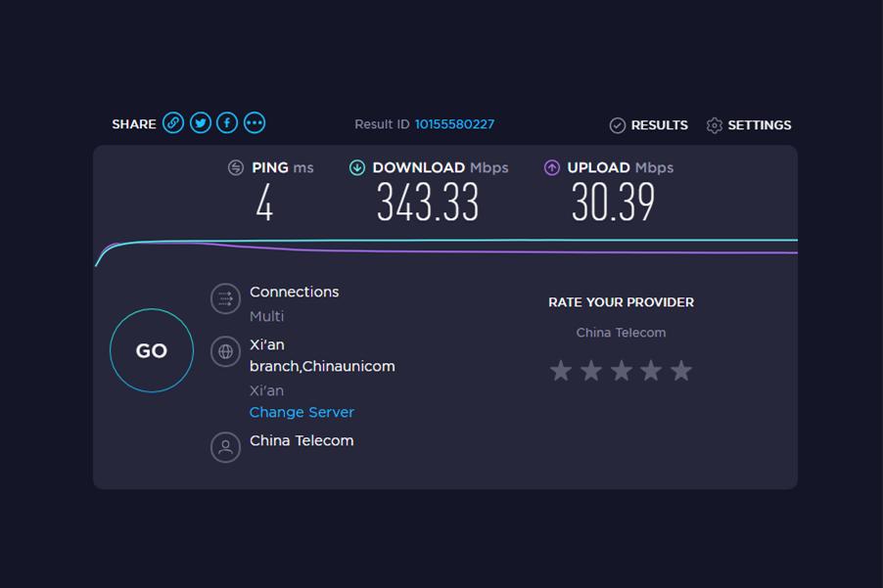Click the Ping speedometer icon
883x588 pixels.
click(x=234, y=167)
